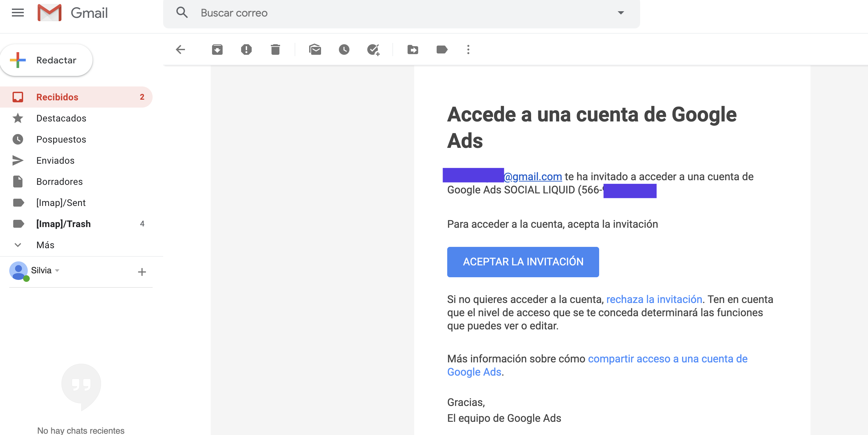Archive this email
The height and width of the screenshot is (435, 868).
[x=217, y=50]
